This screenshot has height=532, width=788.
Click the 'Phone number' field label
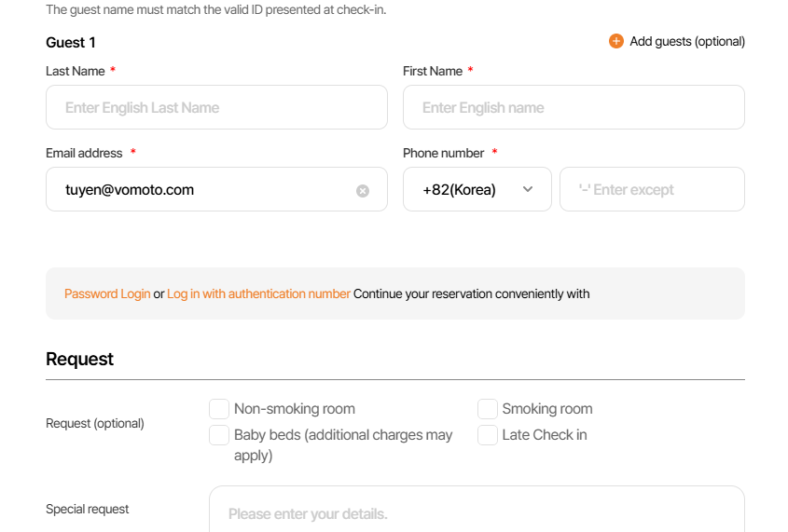coord(443,153)
